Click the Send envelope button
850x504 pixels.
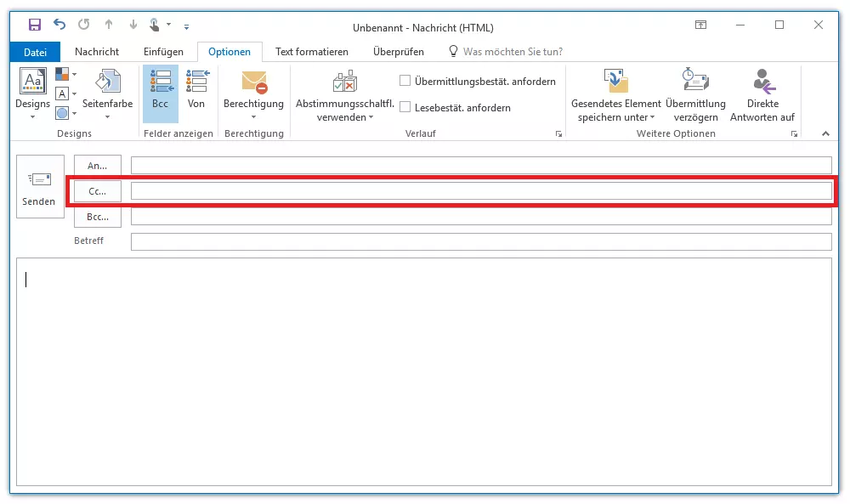click(x=40, y=186)
